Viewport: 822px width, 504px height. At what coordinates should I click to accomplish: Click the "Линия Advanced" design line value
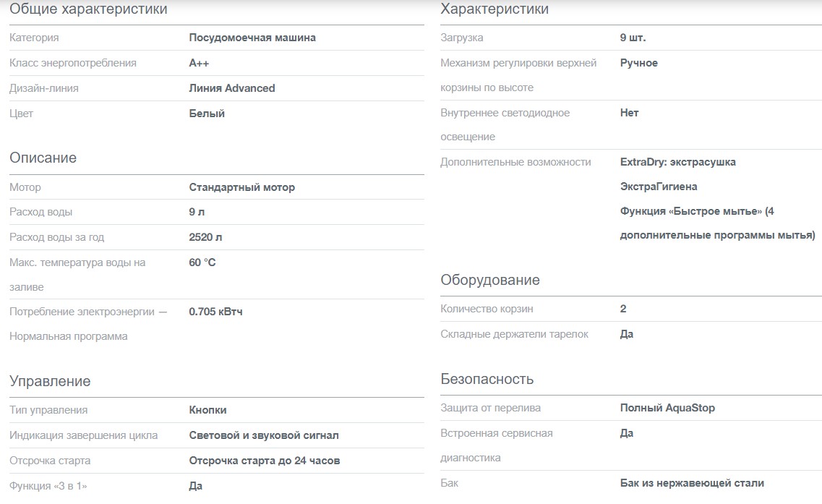pyautogui.click(x=232, y=88)
